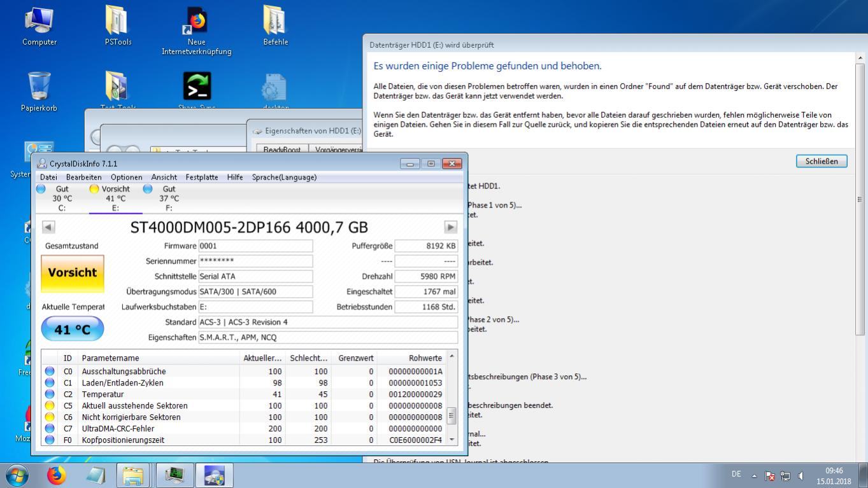868x488 pixels.
Task: Go to next disk arrow
Action: pyautogui.click(x=451, y=227)
